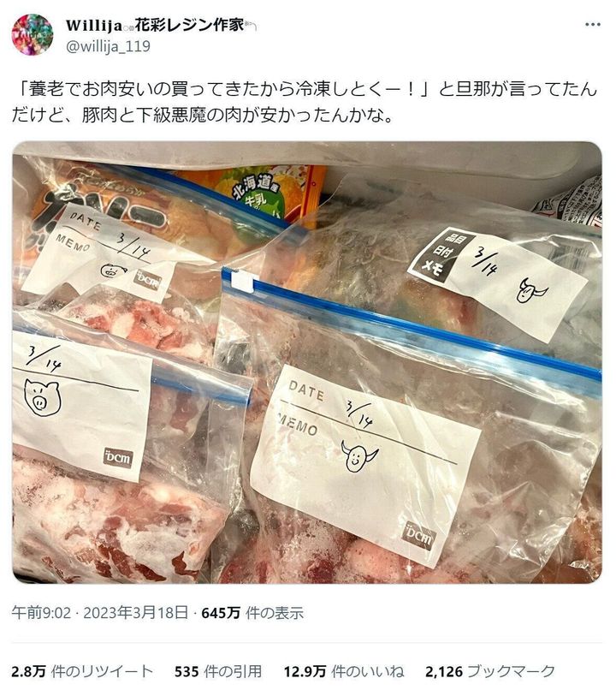616x690 pixels.
Task: Show the 2.8万 件のリツイート list
Action: click(82, 671)
